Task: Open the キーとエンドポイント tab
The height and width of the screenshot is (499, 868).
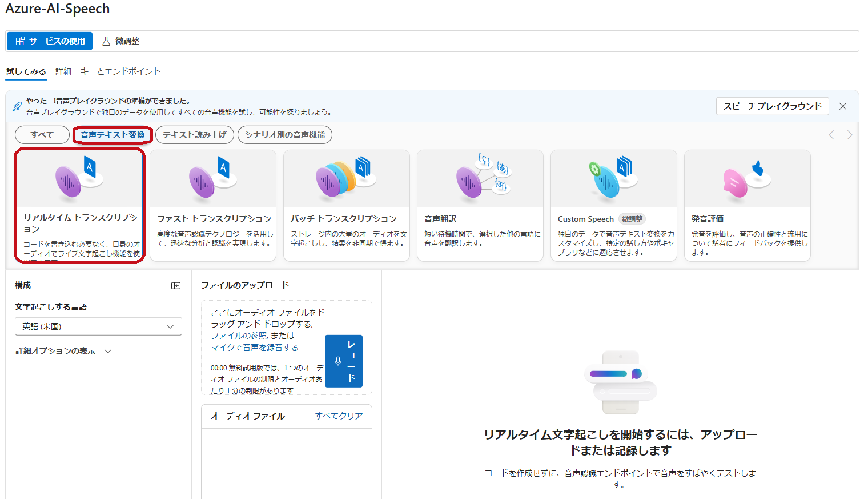Action: coord(120,71)
